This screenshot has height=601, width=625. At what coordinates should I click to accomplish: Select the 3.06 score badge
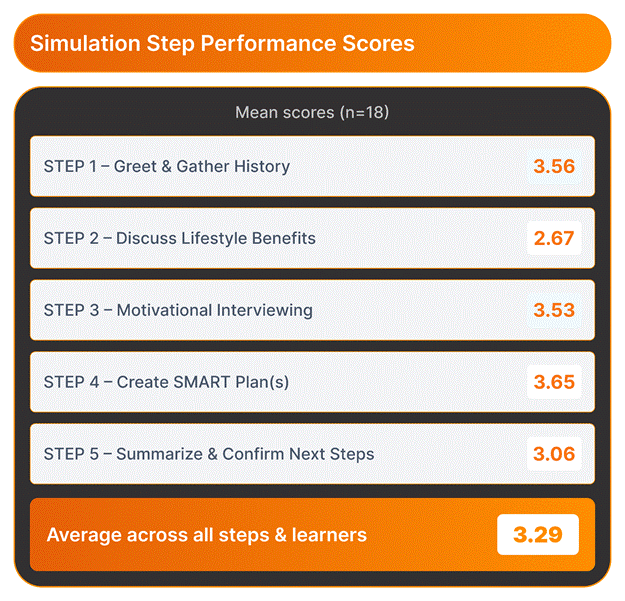(554, 454)
